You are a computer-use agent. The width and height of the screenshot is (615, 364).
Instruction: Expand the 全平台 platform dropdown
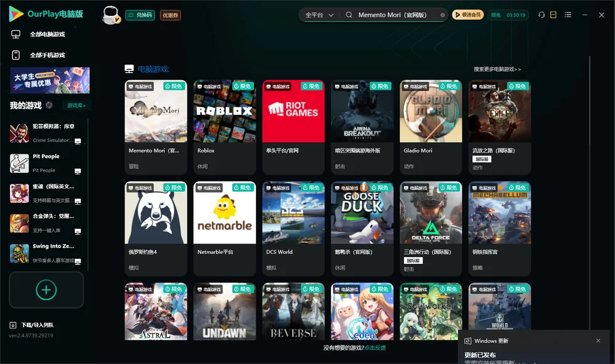click(319, 15)
